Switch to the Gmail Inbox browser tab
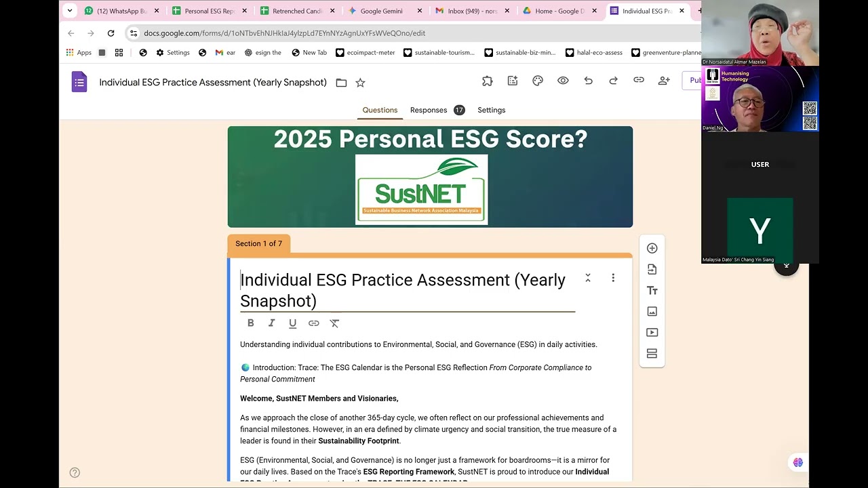The height and width of the screenshot is (488, 868). click(471, 11)
